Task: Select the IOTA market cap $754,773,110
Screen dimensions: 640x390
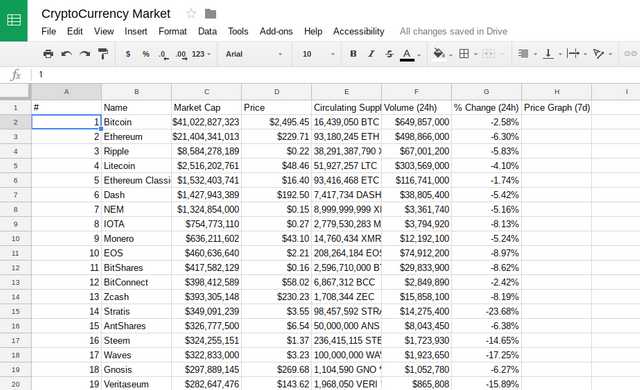Action: 207,224
